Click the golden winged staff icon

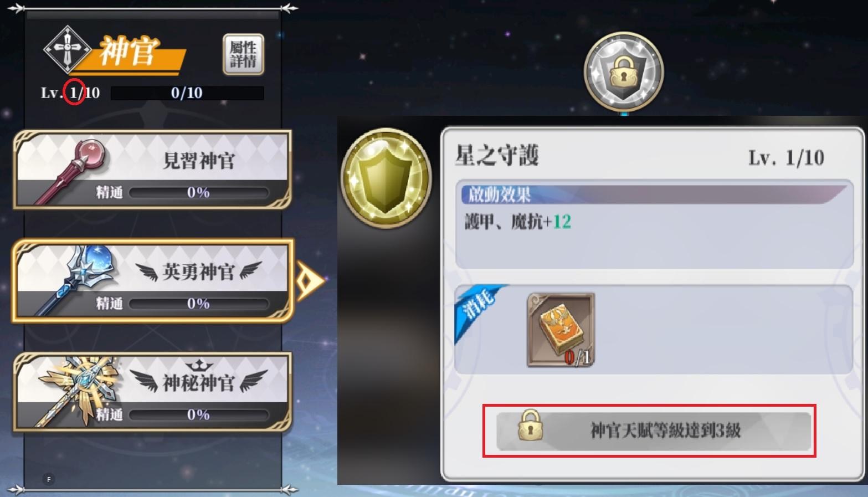[79, 391]
